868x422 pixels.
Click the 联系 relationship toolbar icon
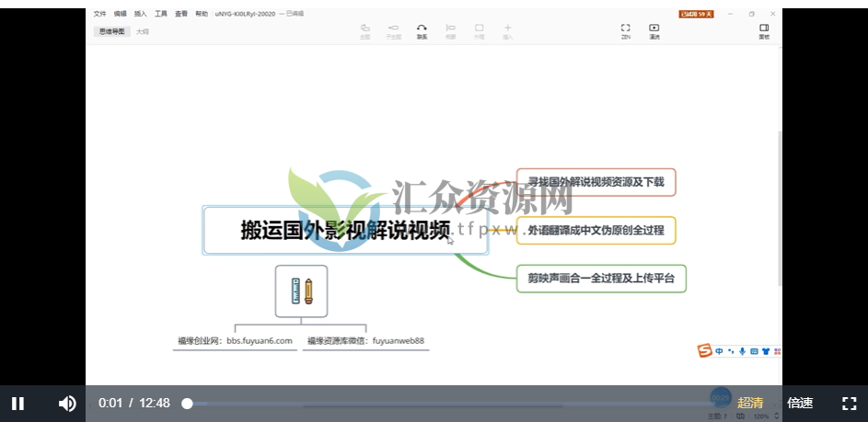pyautogui.click(x=422, y=31)
